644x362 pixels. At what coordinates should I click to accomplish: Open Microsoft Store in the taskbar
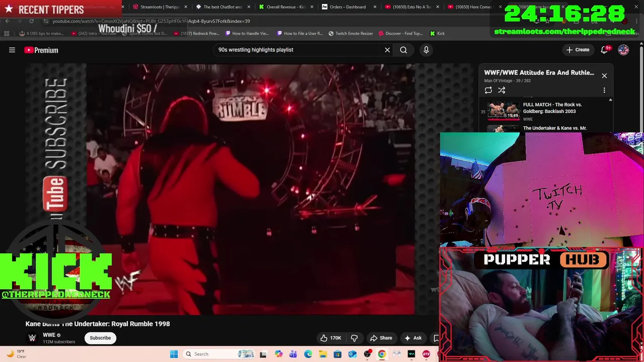pos(338,354)
